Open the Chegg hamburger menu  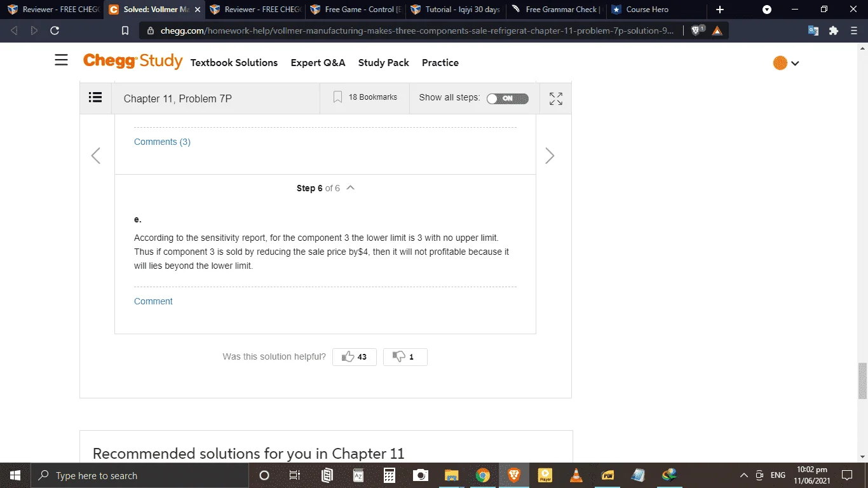point(61,60)
